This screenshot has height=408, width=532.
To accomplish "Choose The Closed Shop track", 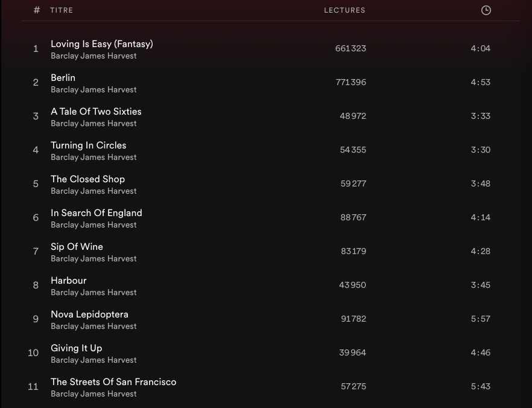I will coord(88,179).
